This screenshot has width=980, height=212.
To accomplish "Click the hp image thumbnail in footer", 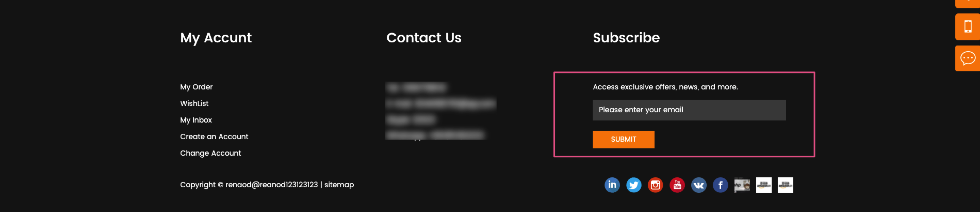I will pyautogui.click(x=742, y=185).
